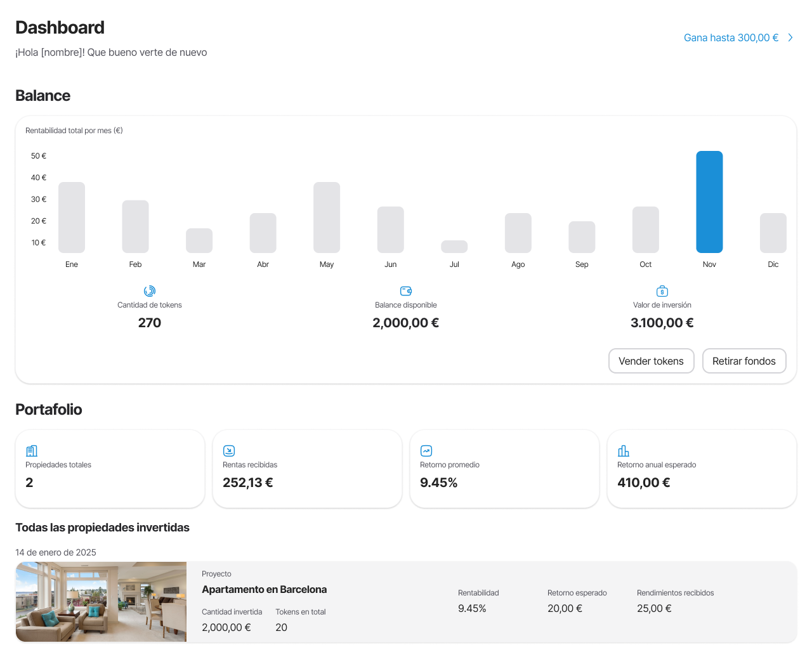Image resolution: width=812 pixels, height=650 pixels.
Task: Click the Propiedades totales building icon
Action: (x=32, y=451)
